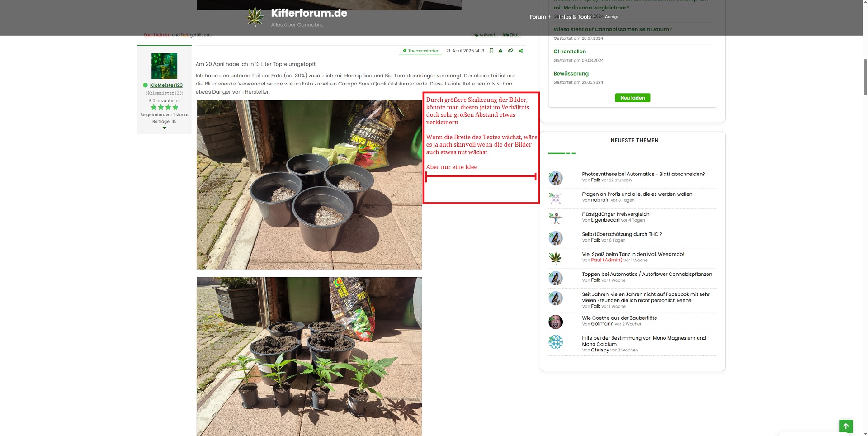Bookmark the post from 21. April 2025
Image resolution: width=868 pixels, height=436 pixels.
(491, 51)
